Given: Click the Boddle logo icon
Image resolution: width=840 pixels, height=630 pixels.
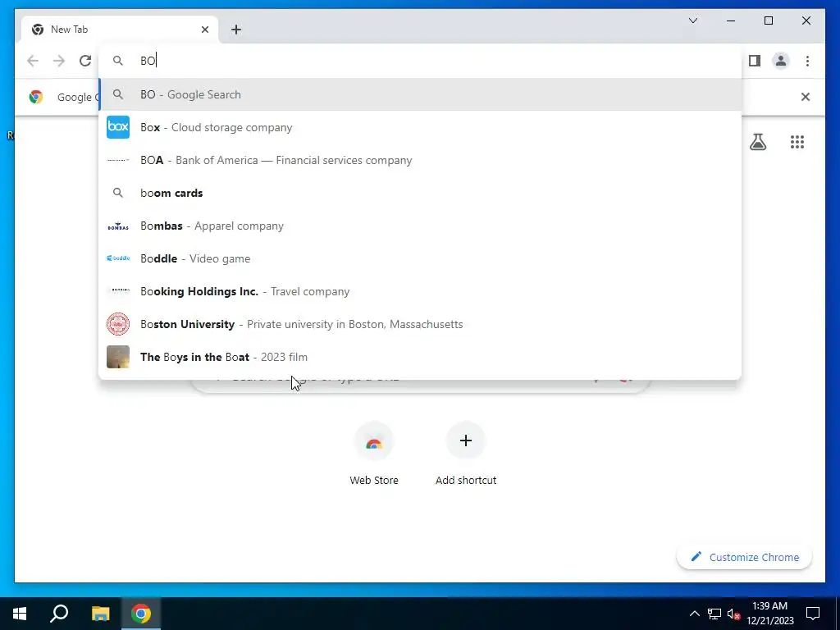Looking at the screenshot, I should 118,258.
